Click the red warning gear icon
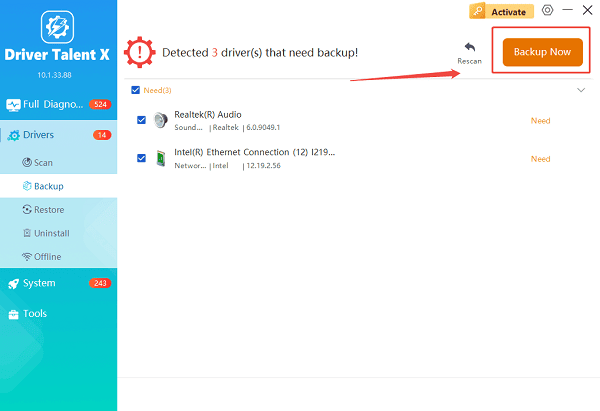The width and height of the screenshot is (600, 411). [x=140, y=52]
